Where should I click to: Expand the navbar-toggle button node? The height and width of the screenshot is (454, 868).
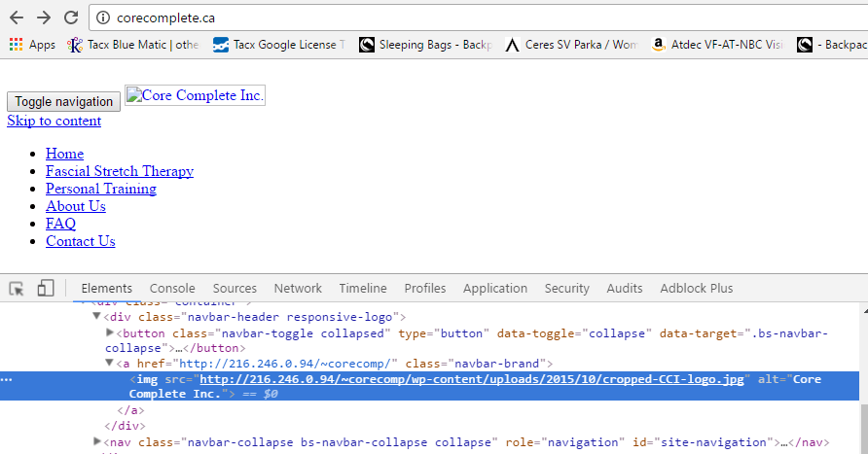pos(110,332)
